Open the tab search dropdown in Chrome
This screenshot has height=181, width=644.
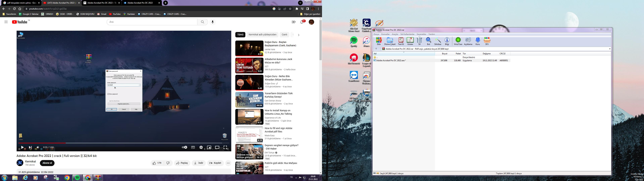coord(300,3)
